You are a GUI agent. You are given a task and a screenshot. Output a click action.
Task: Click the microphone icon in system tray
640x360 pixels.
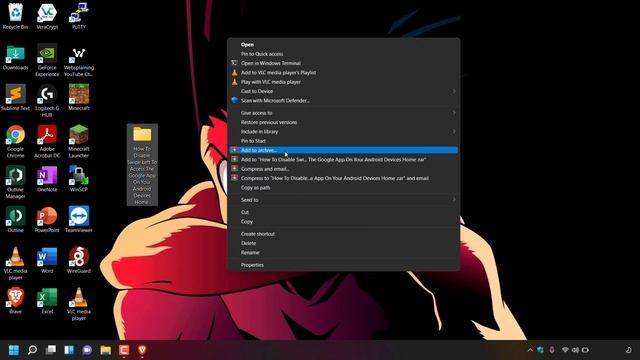pos(552,350)
